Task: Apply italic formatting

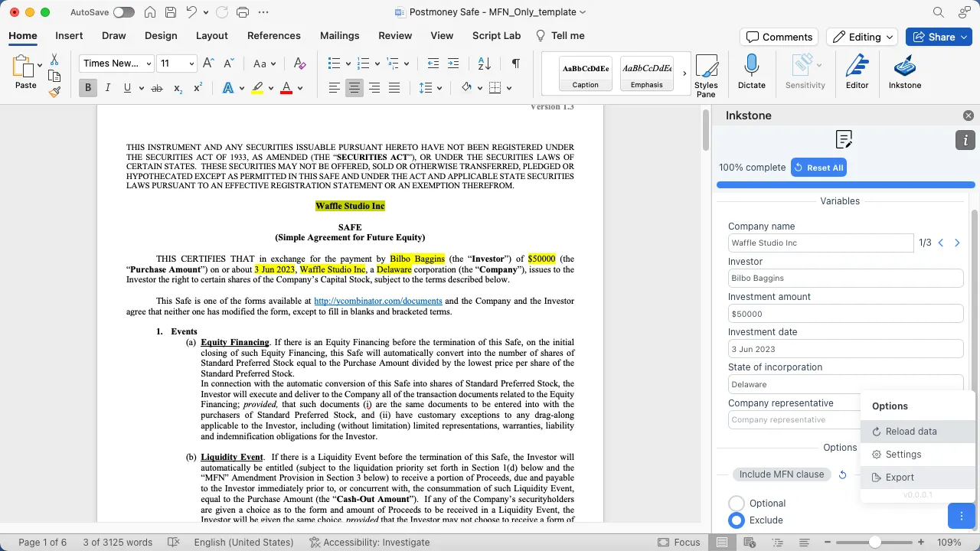Action: tap(107, 88)
